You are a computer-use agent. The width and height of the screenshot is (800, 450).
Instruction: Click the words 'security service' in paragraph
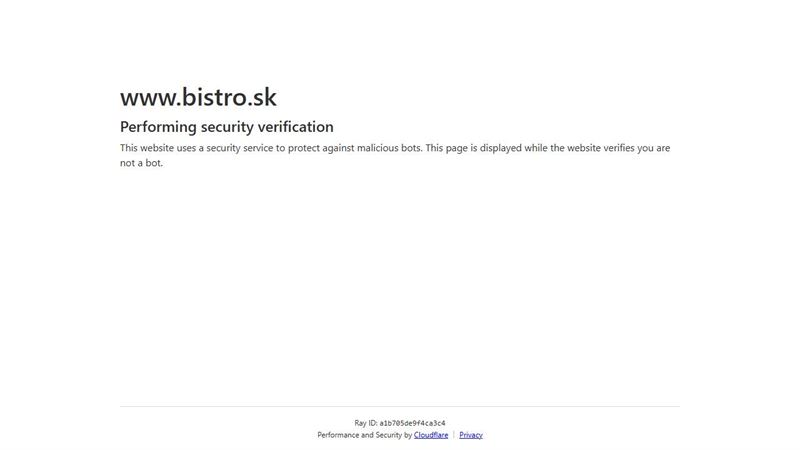click(240, 148)
